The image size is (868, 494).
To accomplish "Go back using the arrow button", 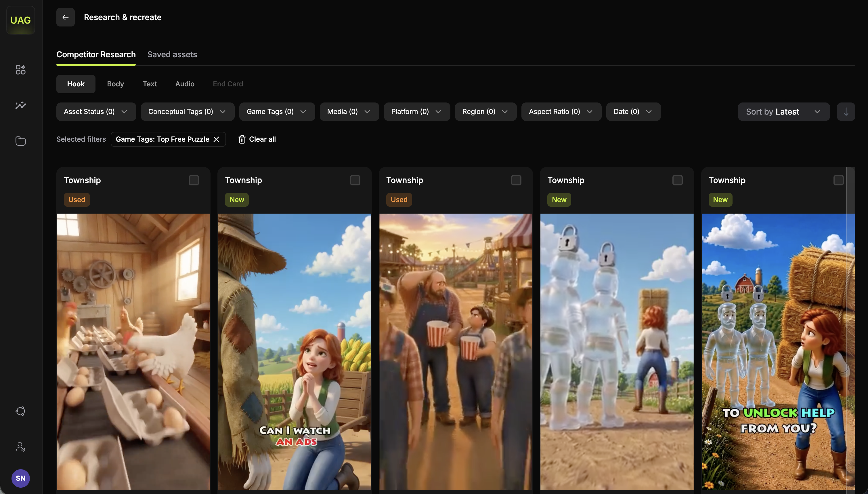I will tap(65, 17).
